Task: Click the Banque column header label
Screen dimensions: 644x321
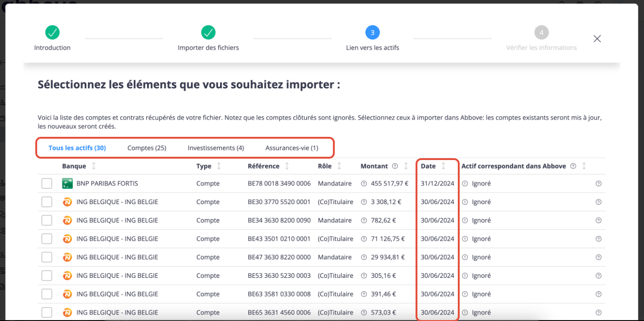Action: pyautogui.click(x=74, y=166)
